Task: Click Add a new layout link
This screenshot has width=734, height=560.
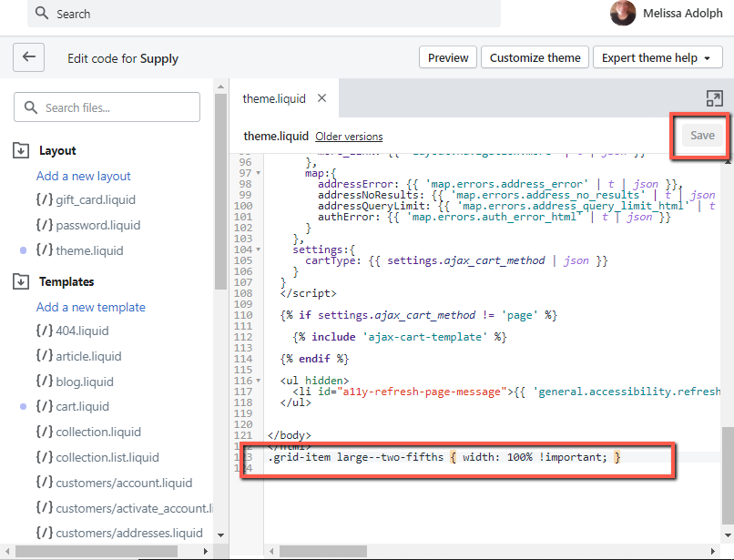Action: click(84, 176)
